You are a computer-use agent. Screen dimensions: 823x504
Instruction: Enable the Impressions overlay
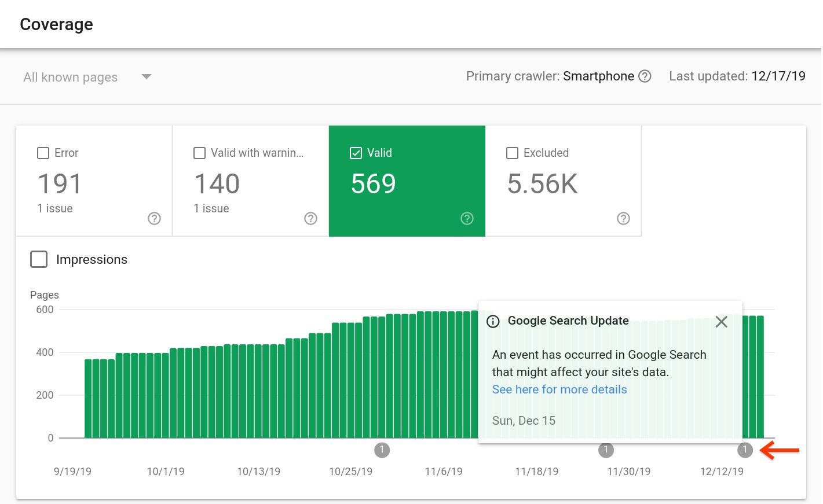pos(38,259)
